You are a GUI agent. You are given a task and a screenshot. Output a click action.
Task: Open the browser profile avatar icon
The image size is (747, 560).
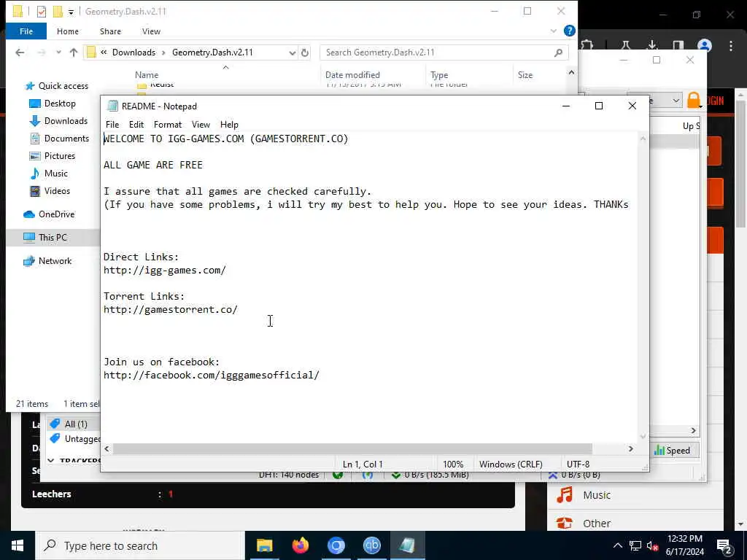[704, 45]
